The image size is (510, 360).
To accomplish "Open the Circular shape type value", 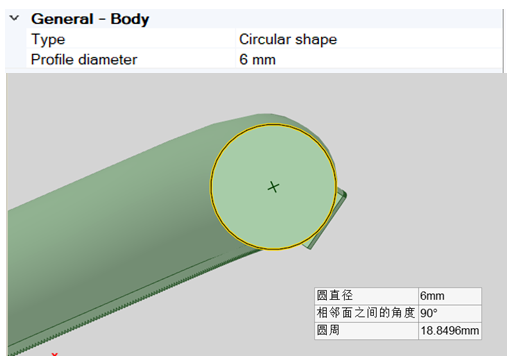I will (x=288, y=39).
